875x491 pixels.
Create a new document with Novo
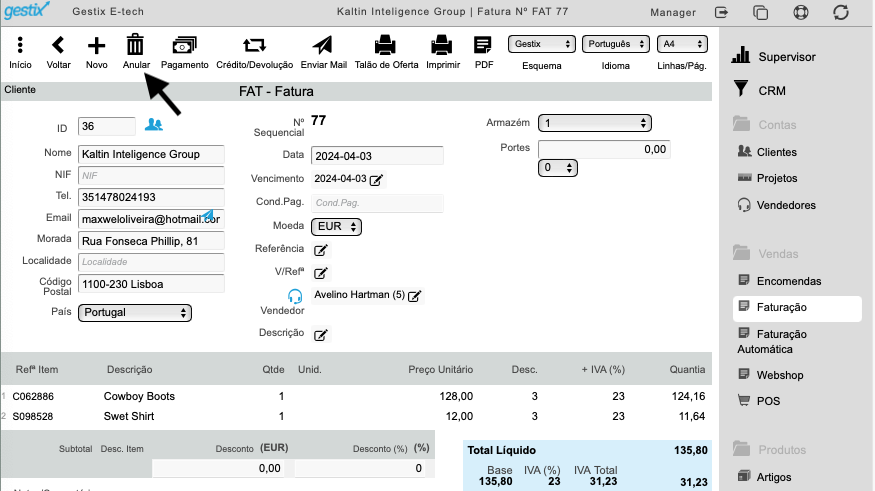tap(97, 45)
